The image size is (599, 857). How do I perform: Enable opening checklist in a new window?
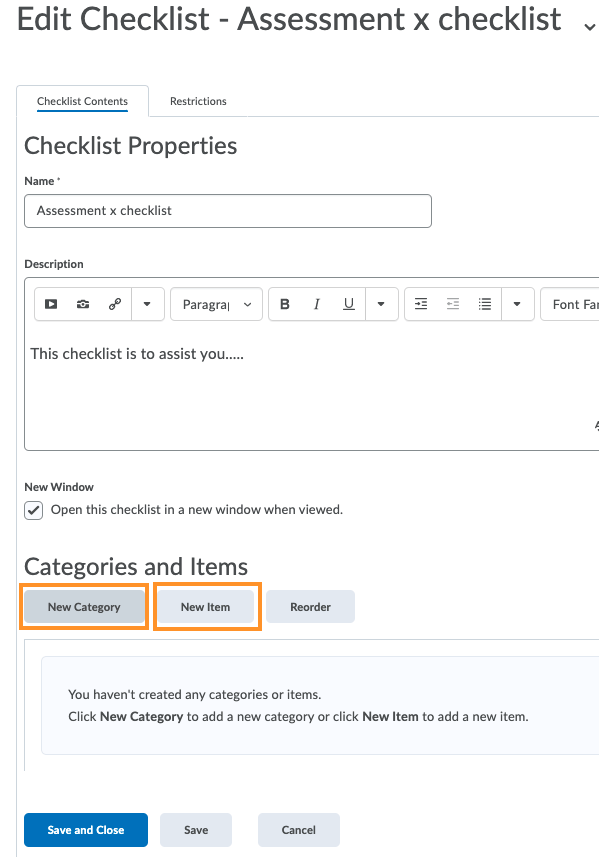pyautogui.click(x=33, y=510)
